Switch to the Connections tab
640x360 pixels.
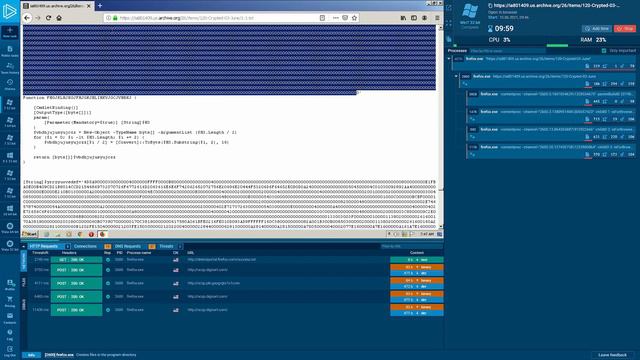85,246
